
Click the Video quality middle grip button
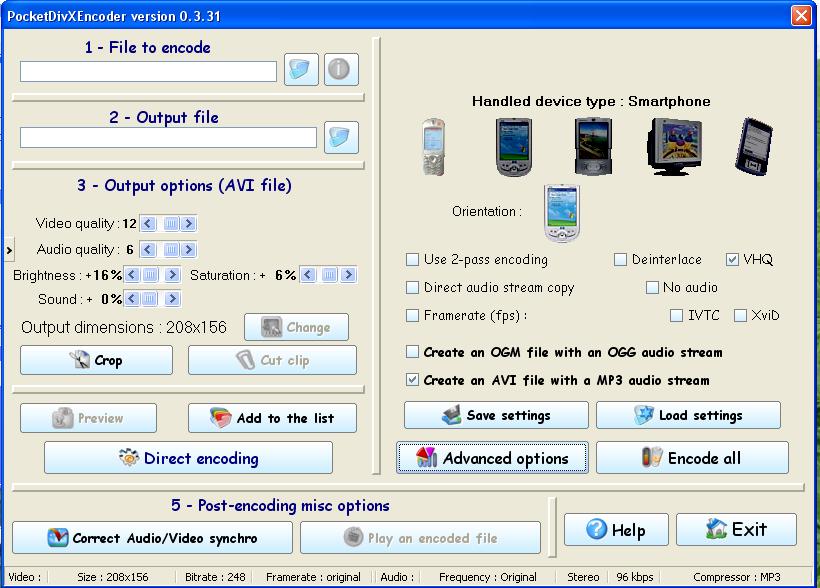pos(170,224)
